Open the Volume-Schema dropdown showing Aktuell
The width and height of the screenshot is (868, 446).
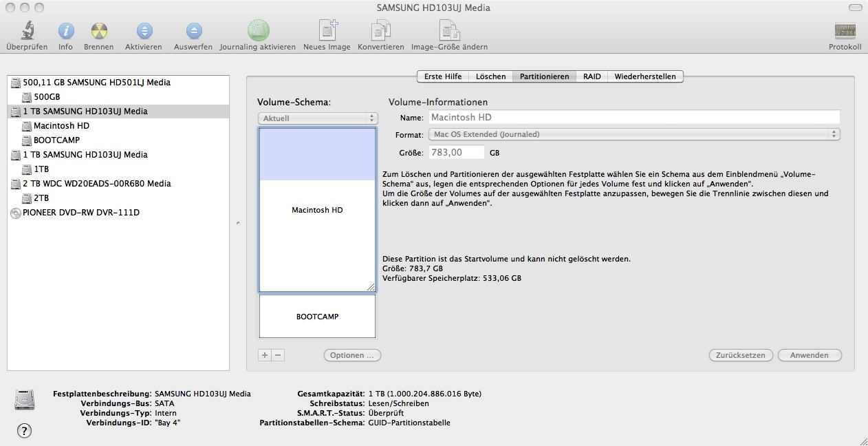pyautogui.click(x=318, y=118)
